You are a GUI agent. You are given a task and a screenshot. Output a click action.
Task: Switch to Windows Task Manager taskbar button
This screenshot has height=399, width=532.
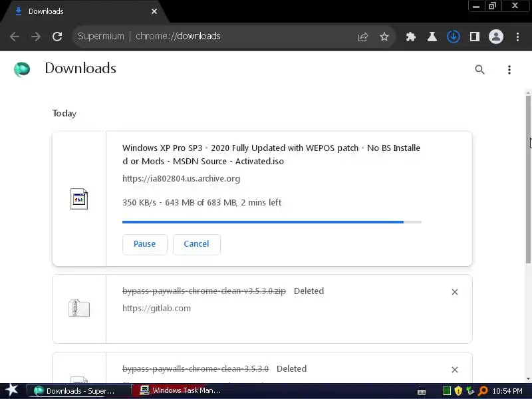pyautogui.click(x=184, y=390)
